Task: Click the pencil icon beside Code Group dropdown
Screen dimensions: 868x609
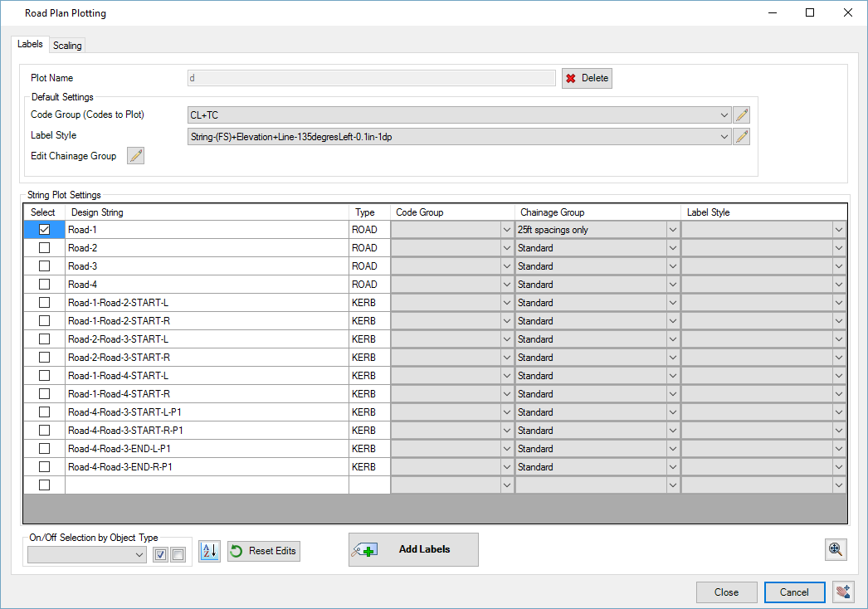Action: tap(741, 115)
